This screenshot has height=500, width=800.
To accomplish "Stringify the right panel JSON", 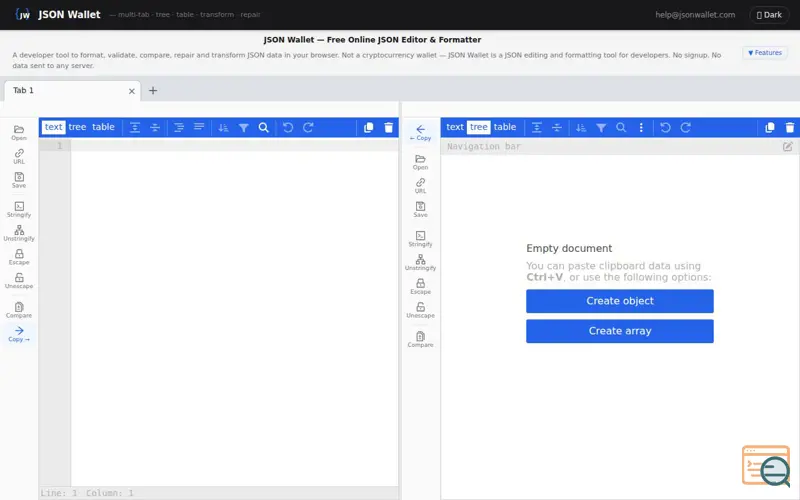I will 420,239.
